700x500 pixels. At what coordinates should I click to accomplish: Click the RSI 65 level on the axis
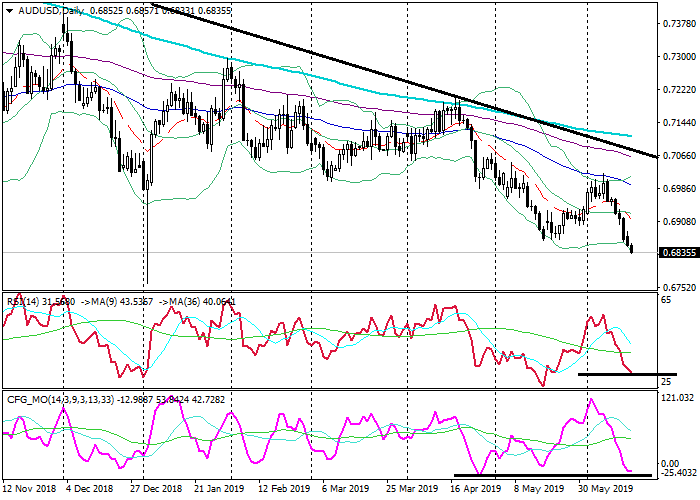point(666,300)
